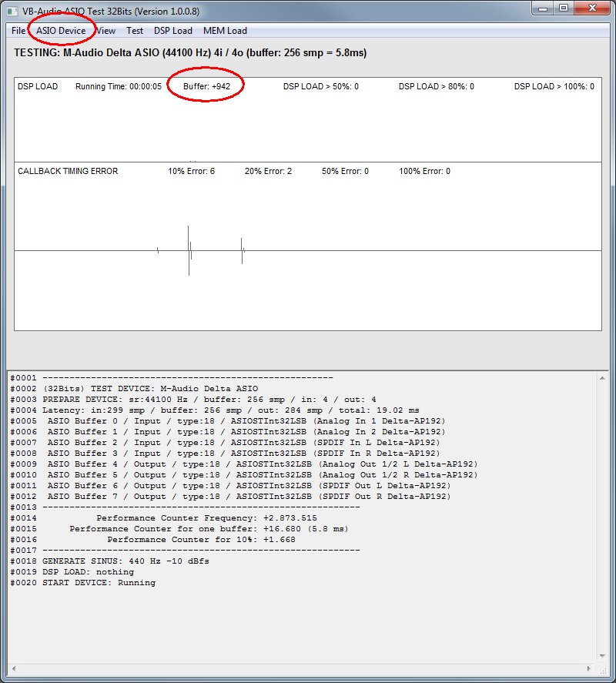Image resolution: width=616 pixels, height=683 pixels.
Task: Click log line #0008 SPDIF In R
Action: (x=226, y=454)
